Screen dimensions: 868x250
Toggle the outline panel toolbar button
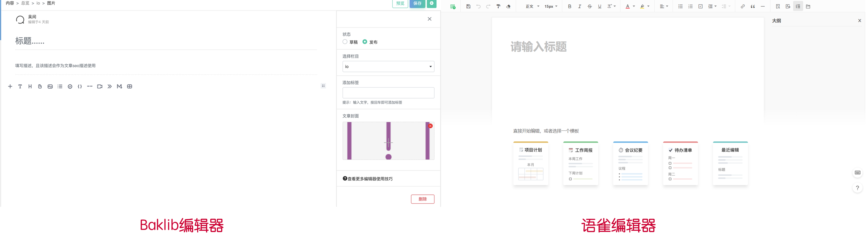(x=798, y=6)
